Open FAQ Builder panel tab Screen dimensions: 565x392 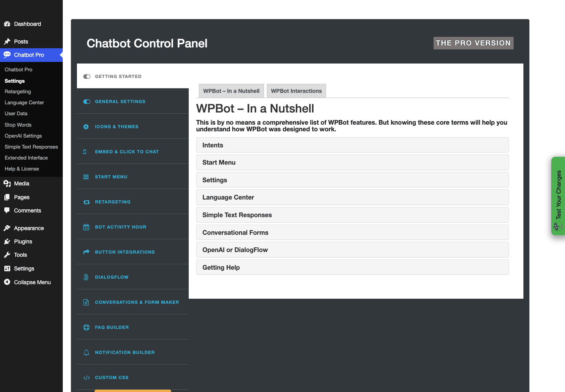pos(133,327)
